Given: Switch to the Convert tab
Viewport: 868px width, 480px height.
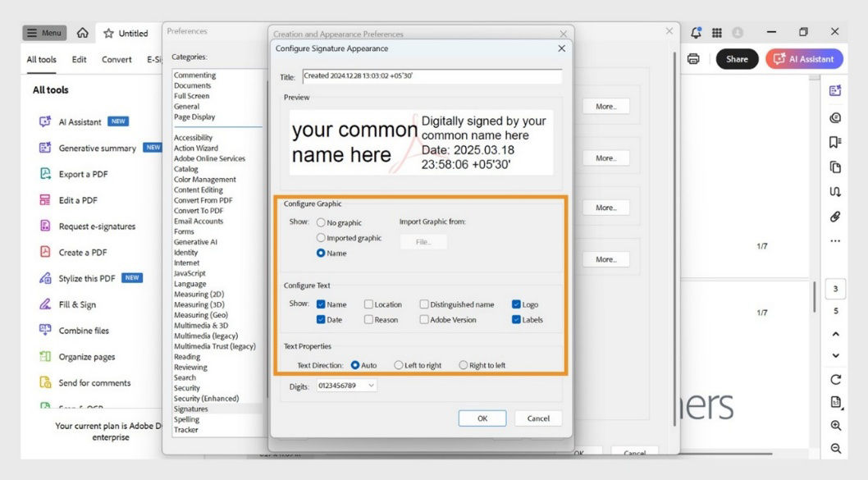Looking at the screenshot, I should point(116,59).
